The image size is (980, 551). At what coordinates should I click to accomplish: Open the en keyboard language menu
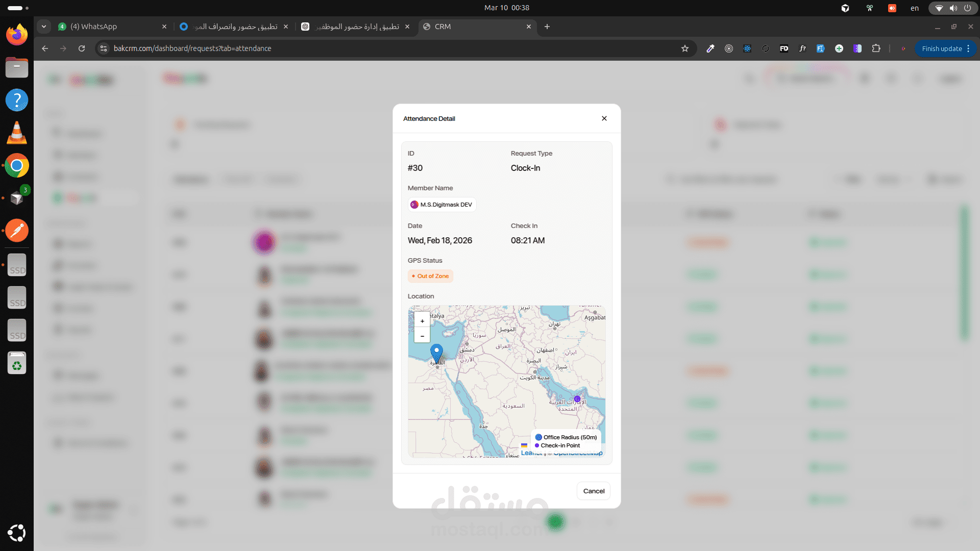915,8
